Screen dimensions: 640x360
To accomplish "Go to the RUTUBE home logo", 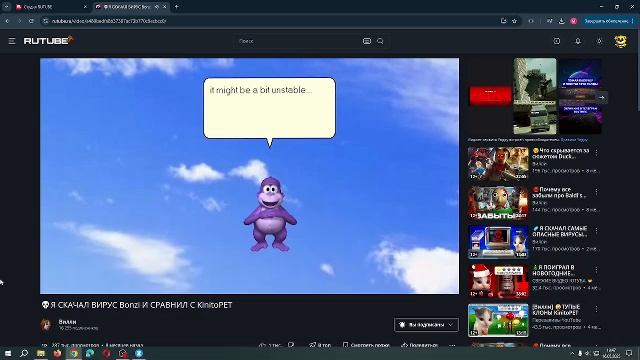I will [x=49, y=40].
